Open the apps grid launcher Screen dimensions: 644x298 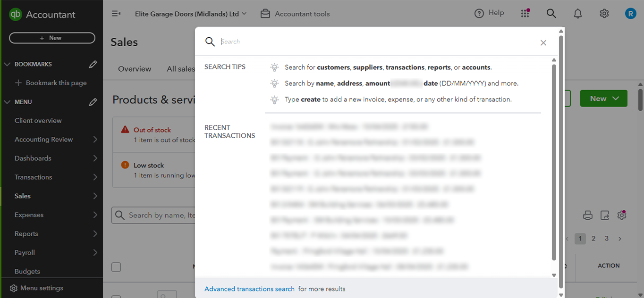[525, 13]
